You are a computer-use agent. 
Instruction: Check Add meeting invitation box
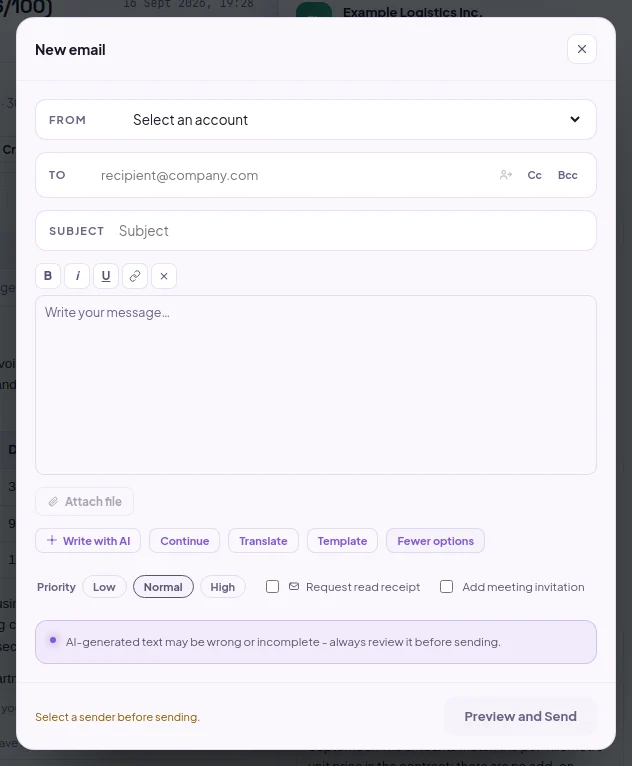pyautogui.click(x=446, y=587)
